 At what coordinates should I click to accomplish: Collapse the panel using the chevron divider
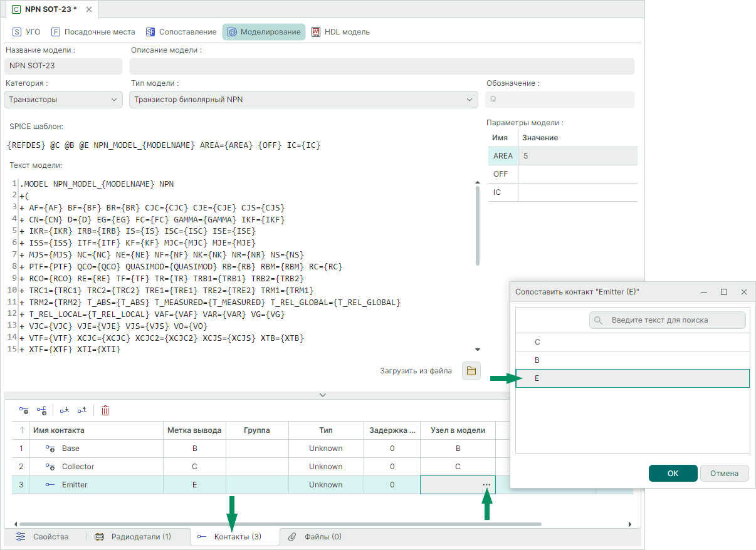323,395
